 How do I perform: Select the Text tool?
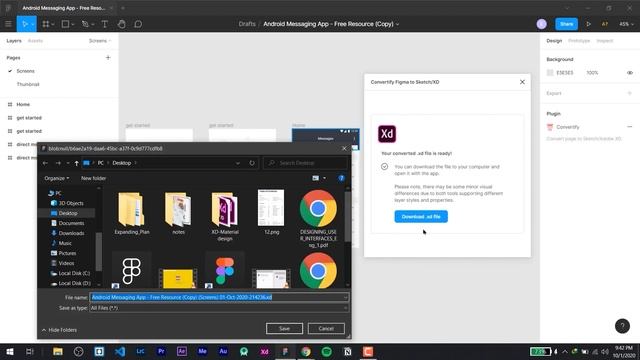(104, 24)
